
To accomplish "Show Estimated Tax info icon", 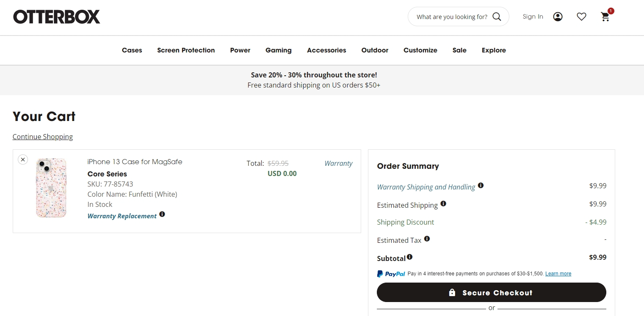I will (427, 239).
